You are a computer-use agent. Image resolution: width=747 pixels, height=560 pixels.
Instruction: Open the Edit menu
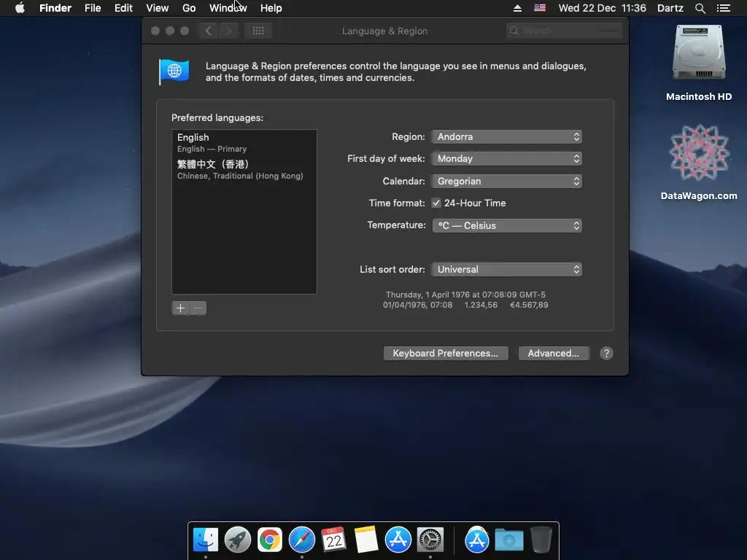(123, 8)
